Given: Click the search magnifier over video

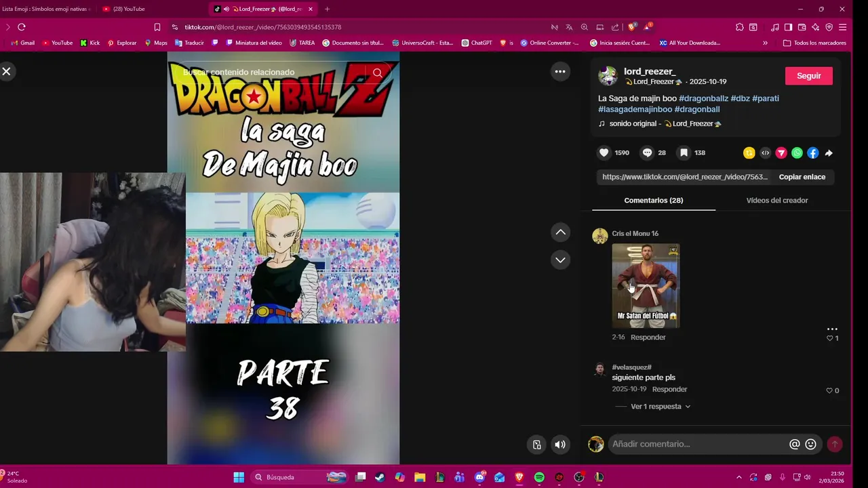Looking at the screenshot, I should coord(378,73).
